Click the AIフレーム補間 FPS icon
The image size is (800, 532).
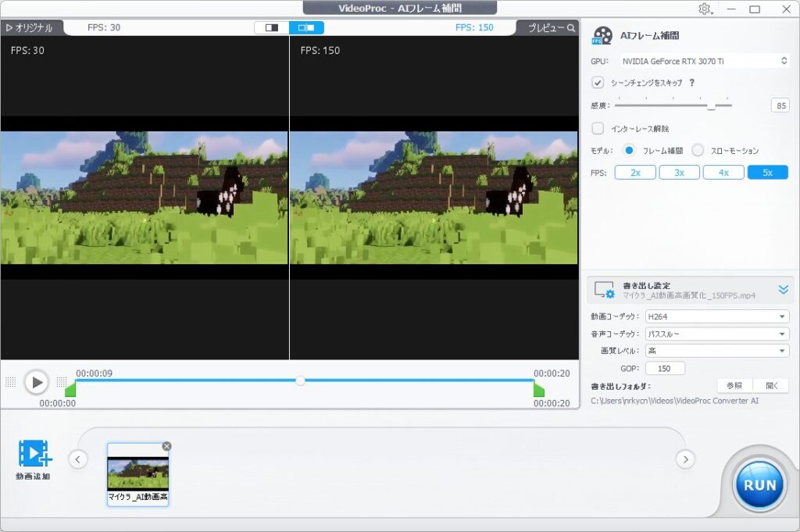coord(602,36)
